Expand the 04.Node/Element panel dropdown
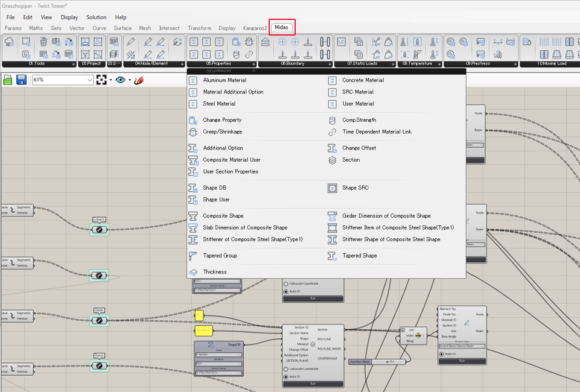The image size is (580, 392). pyautogui.click(x=182, y=65)
